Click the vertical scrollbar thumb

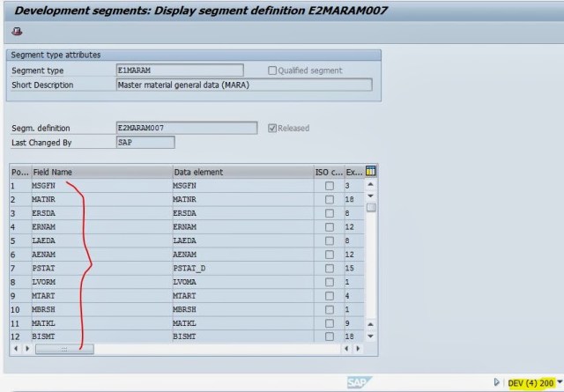371,208
